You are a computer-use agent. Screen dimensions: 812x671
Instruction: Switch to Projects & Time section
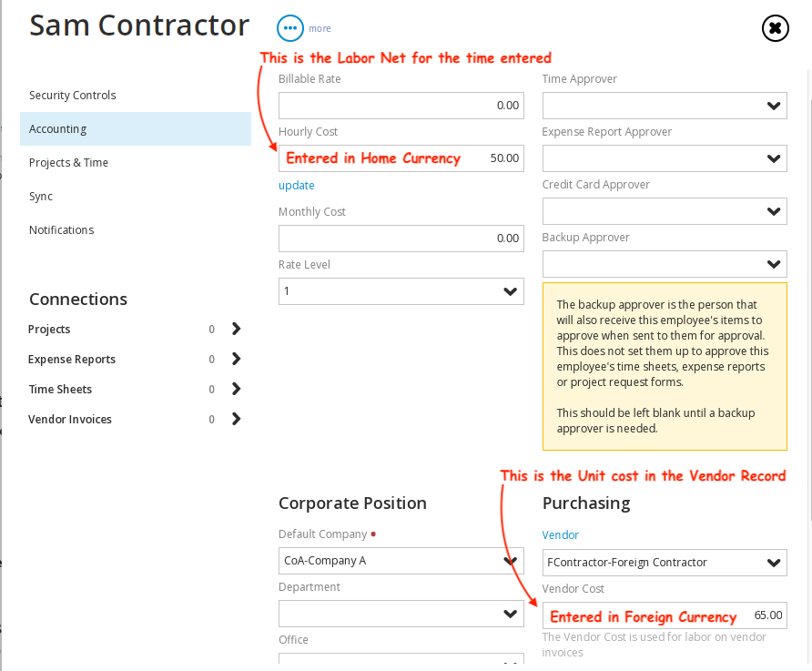point(68,163)
